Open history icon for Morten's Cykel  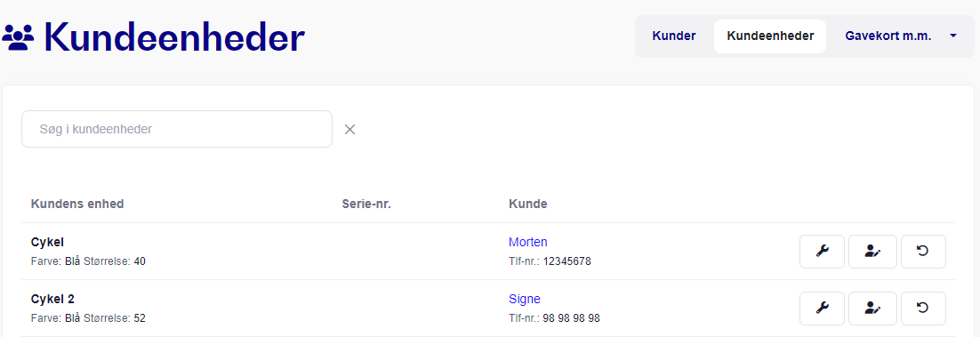click(923, 252)
